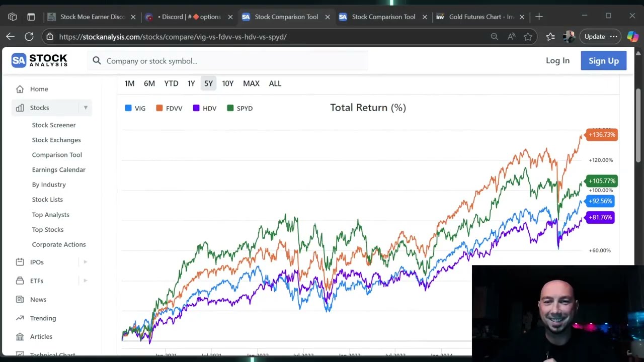Click the Articles building icon
This screenshot has height=362, width=644.
pos(20,336)
